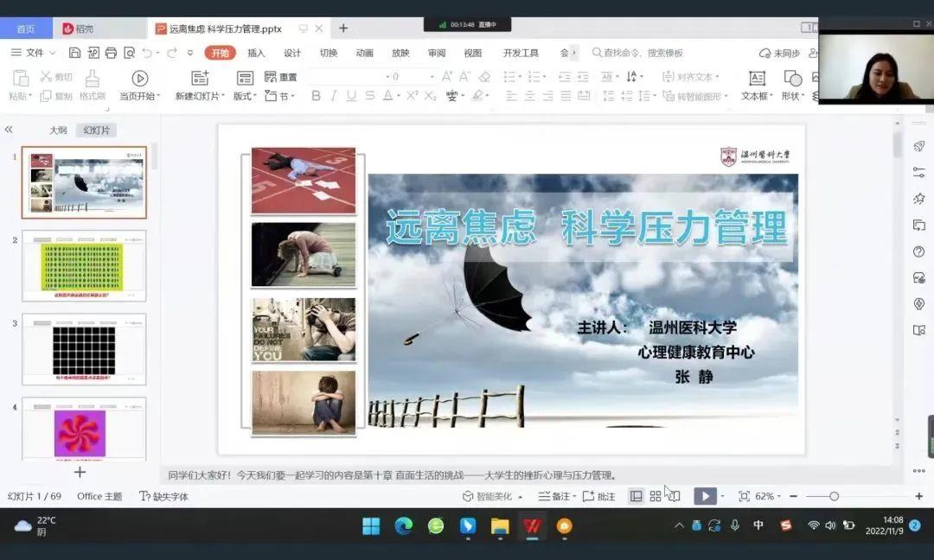Insert a Text Box (文本框)

click(757, 79)
